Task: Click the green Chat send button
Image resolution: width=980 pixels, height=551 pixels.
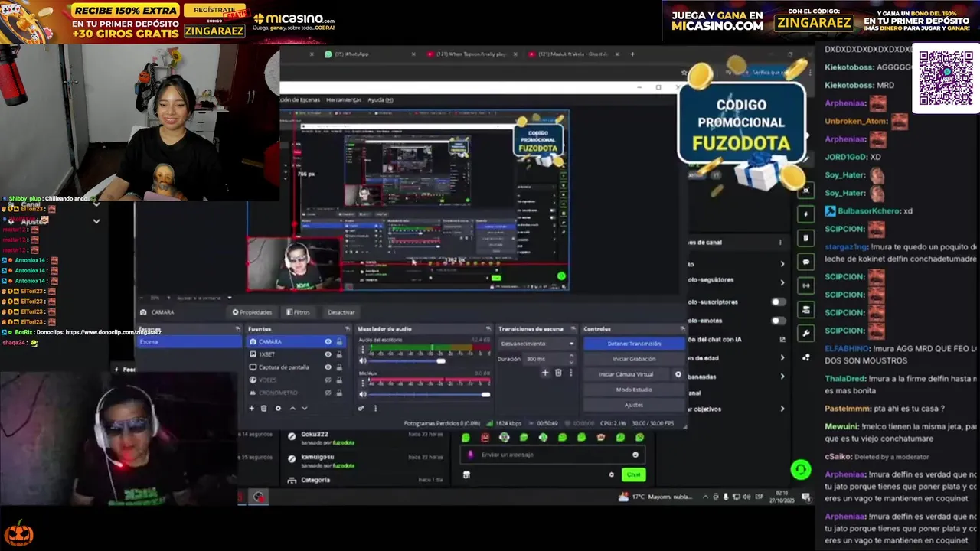Action: click(633, 474)
